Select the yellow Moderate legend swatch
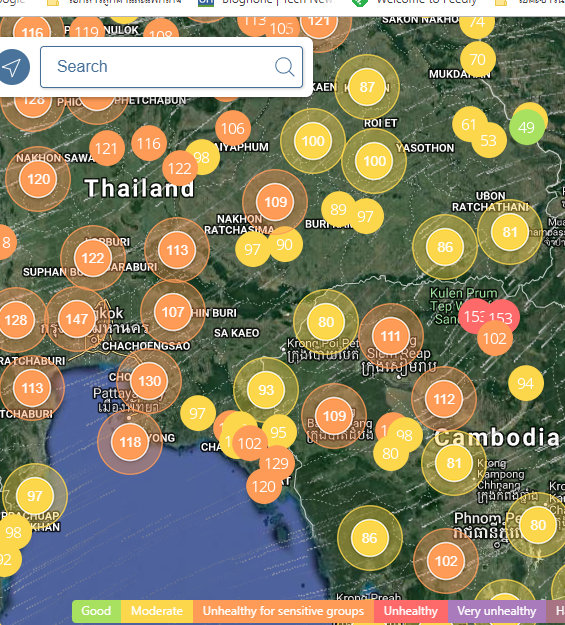Screen dimensions: 565x625 point(157,611)
